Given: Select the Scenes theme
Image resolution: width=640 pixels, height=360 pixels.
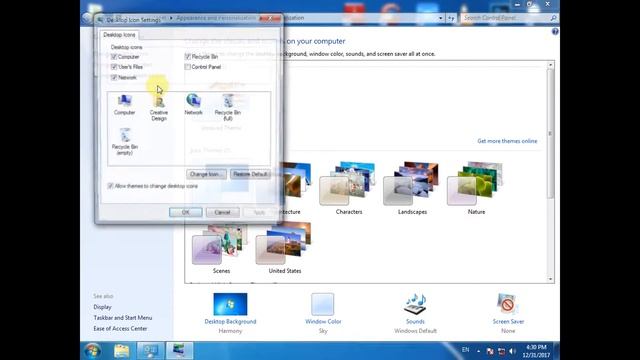Looking at the screenshot, I should pos(221,248).
